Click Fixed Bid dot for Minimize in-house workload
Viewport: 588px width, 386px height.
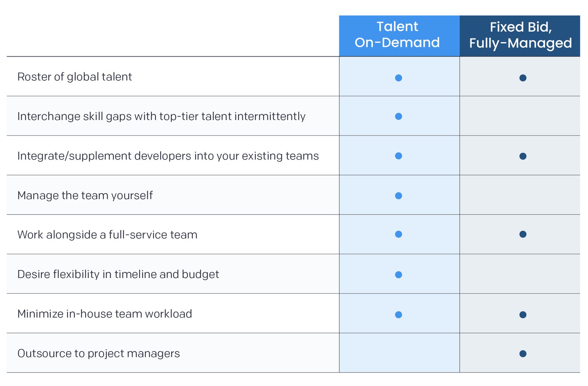pos(523,315)
